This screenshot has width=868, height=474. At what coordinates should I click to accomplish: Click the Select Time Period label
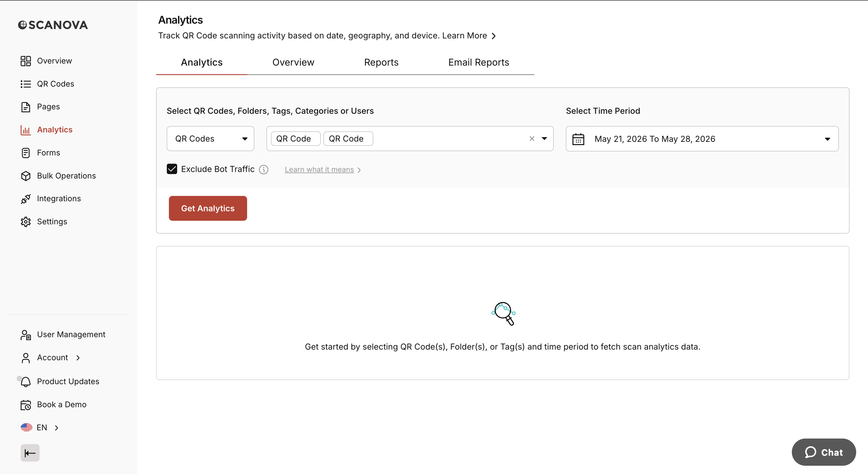pos(603,111)
